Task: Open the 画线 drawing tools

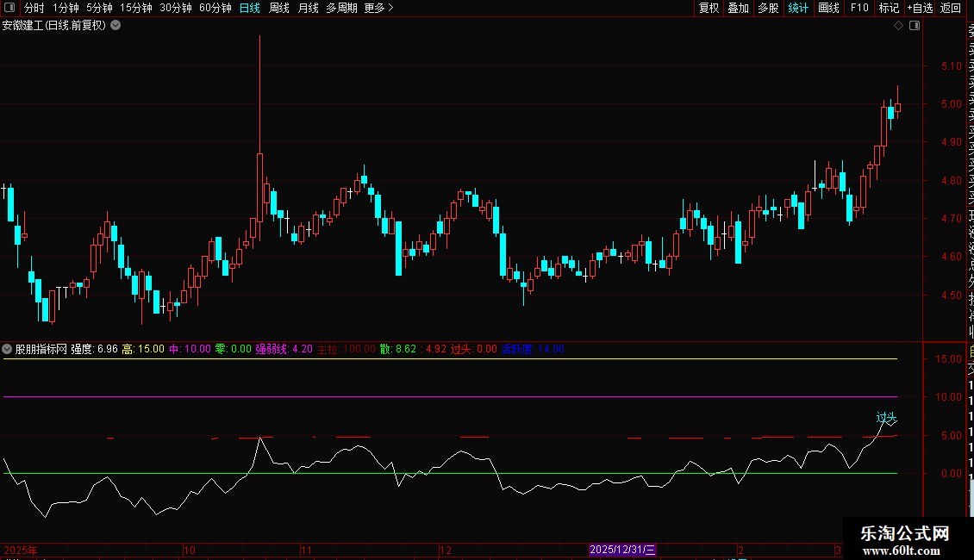Action: coord(828,8)
